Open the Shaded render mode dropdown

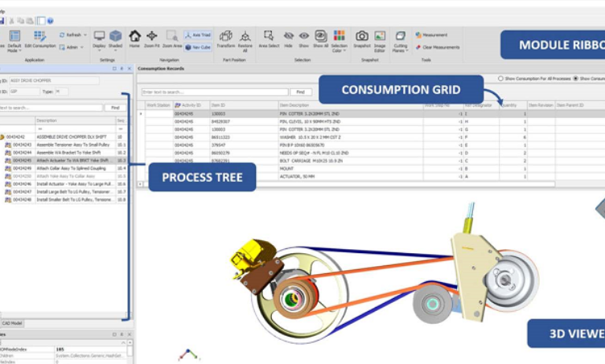(x=115, y=41)
